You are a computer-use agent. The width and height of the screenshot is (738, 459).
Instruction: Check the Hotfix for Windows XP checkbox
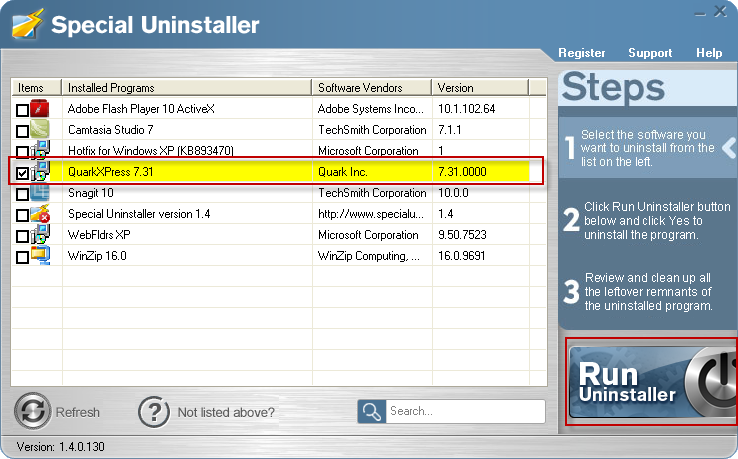point(22,152)
